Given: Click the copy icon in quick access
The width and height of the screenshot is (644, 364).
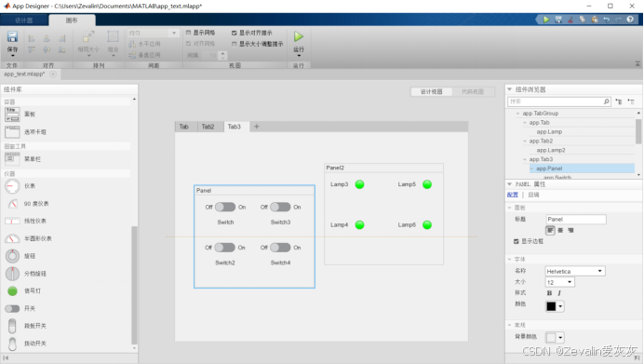Looking at the screenshot, I should point(582,20).
